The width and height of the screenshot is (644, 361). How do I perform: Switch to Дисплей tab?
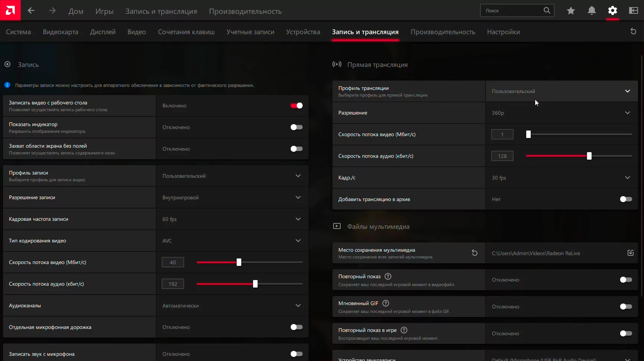(x=103, y=32)
